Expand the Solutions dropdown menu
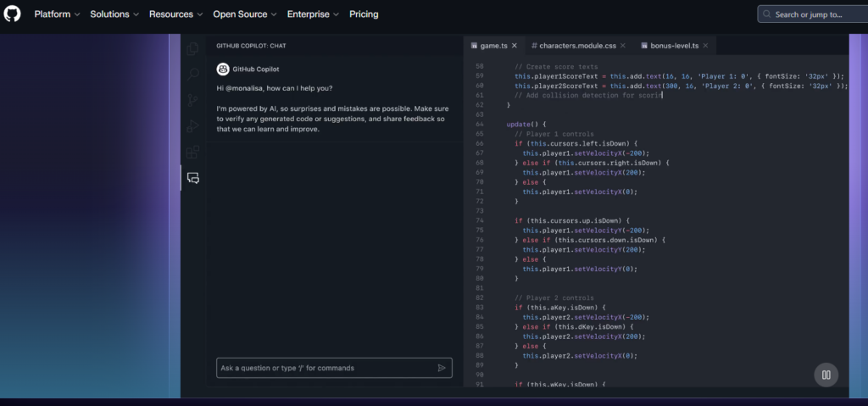Viewport: 868px width, 406px height. (114, 14)
